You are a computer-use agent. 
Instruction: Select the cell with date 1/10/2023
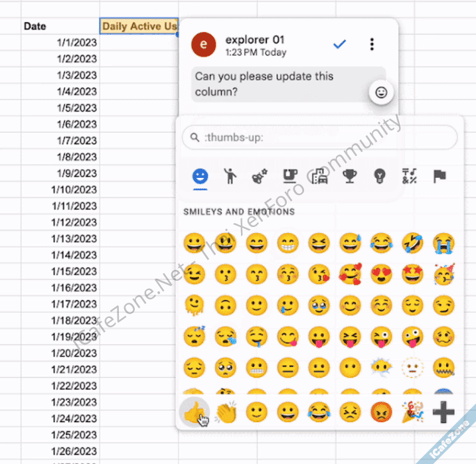(60, 189)
